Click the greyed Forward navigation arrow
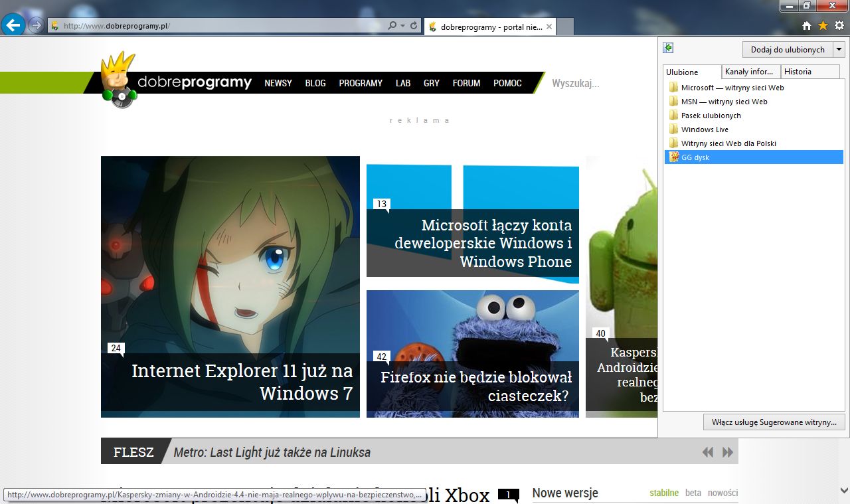 coord(36,26)
